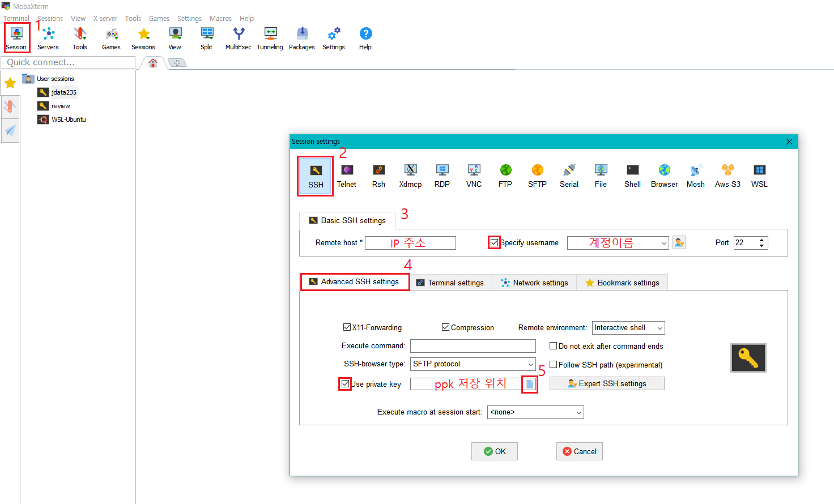
Task: Select SFTP session type
Action: click(537, 176)
